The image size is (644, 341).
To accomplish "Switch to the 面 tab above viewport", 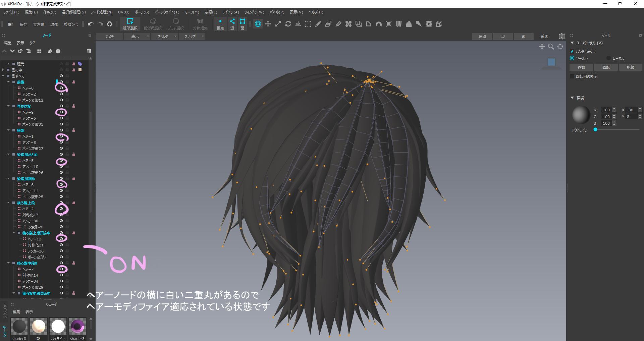I will 524,36.
